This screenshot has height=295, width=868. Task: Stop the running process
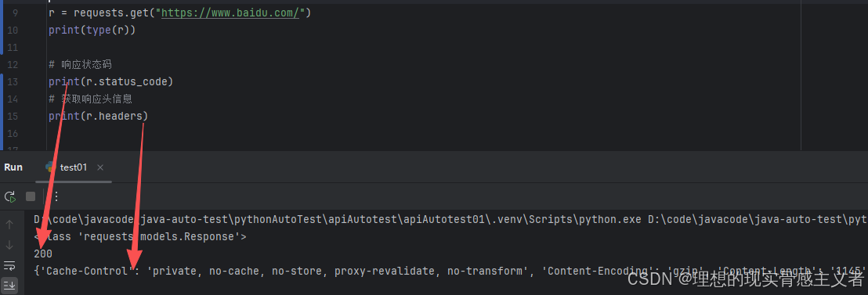pos(31,196)
